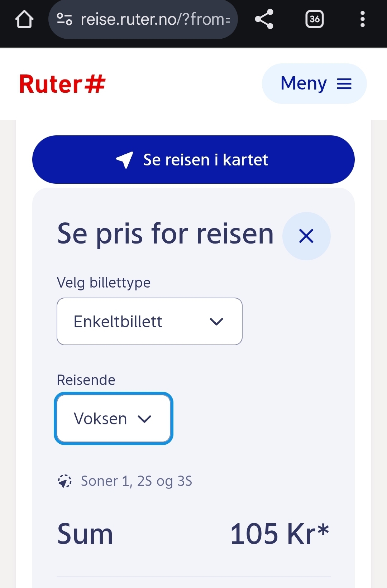Tap the browser home icon
This screenshot has width=387, height=588.
[24, 19]
